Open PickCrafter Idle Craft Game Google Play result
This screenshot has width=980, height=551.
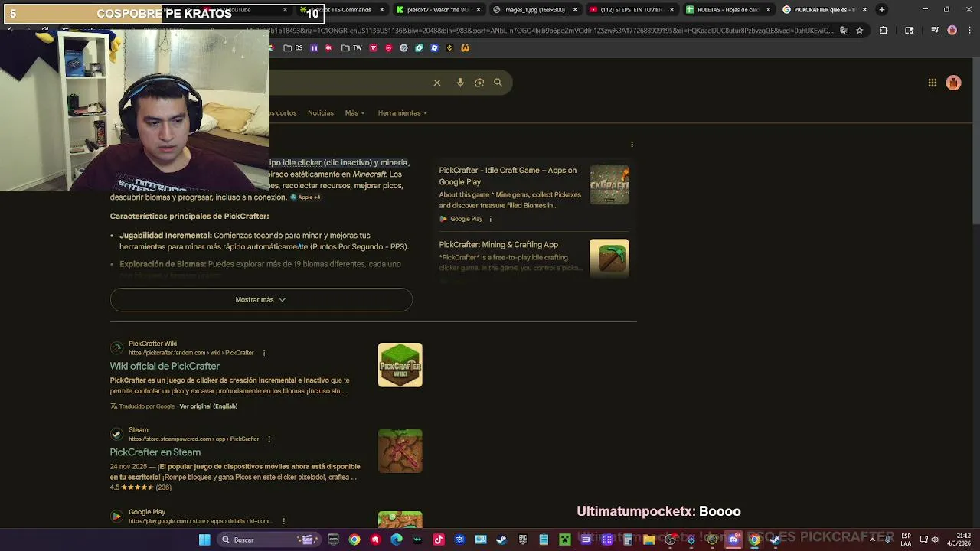(x=508, y=176)
